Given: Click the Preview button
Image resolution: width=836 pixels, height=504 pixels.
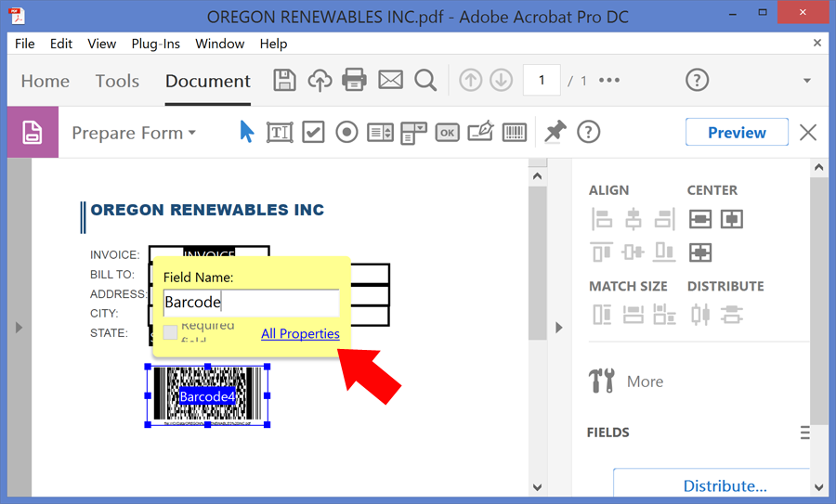Looking at the screenshot, I should (x=737, y=133).
